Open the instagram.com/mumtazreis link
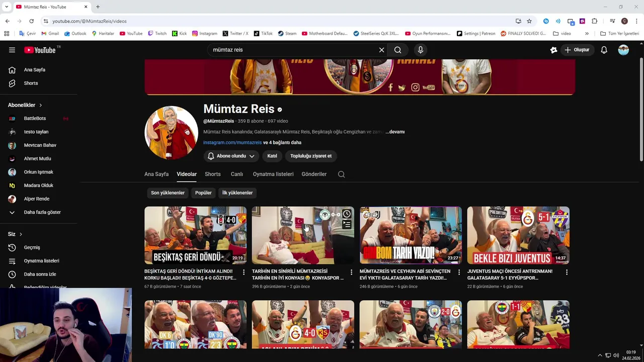The image size is (644, 362). click(232, 142)
